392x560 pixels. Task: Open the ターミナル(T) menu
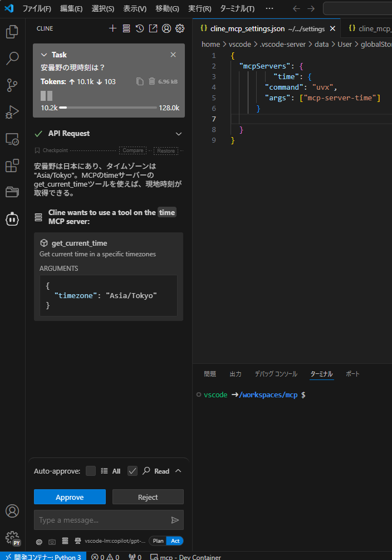click(x=237, y=8)
